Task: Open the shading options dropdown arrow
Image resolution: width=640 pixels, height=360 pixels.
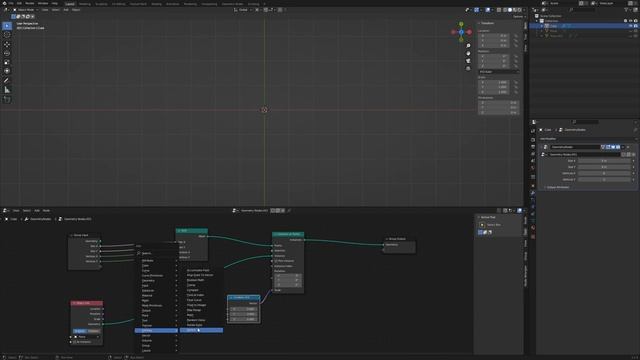Action: pos(524,10)
